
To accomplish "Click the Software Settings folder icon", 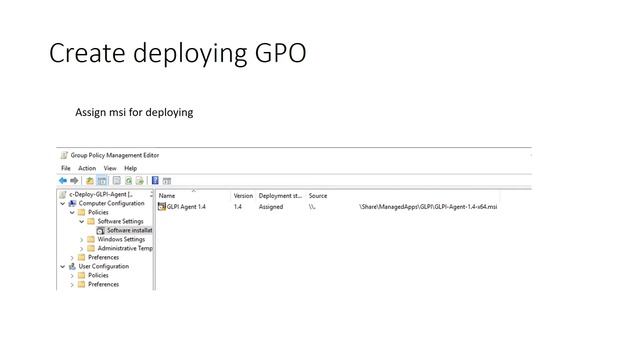I will click(x=91, y=221).
